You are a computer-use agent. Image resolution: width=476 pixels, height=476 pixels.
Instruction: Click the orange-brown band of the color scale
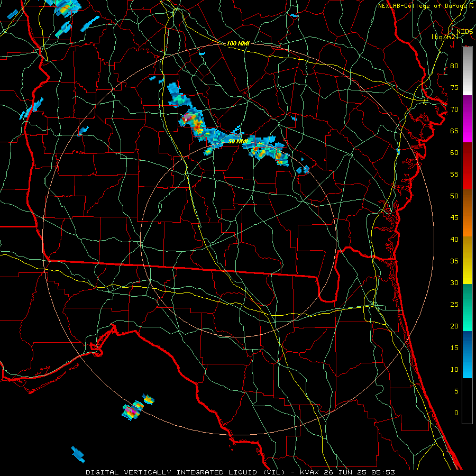click(x=467, y=213)
